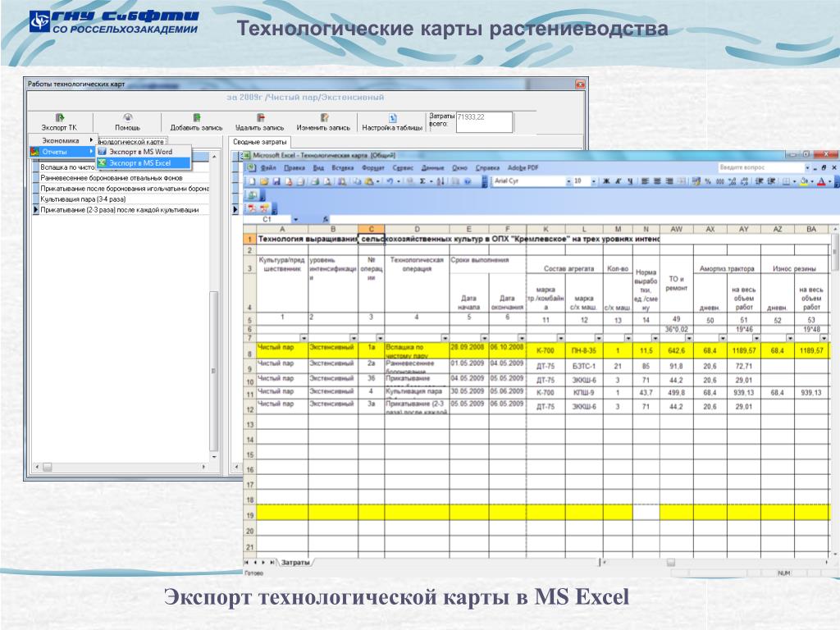840x630 pixels.
Task: Click the Comma style 000 icon
Action: pos(720,181)
